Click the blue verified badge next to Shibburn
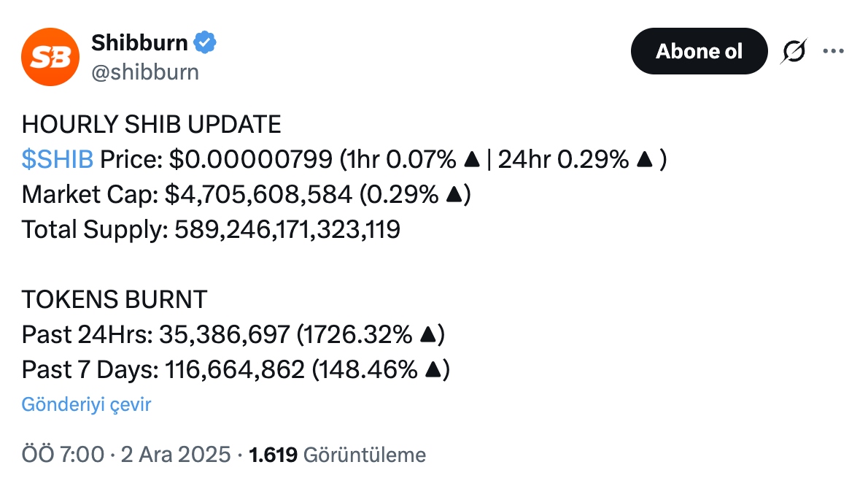The width and height of the screenshot is (868, 489). coord(205,43)
